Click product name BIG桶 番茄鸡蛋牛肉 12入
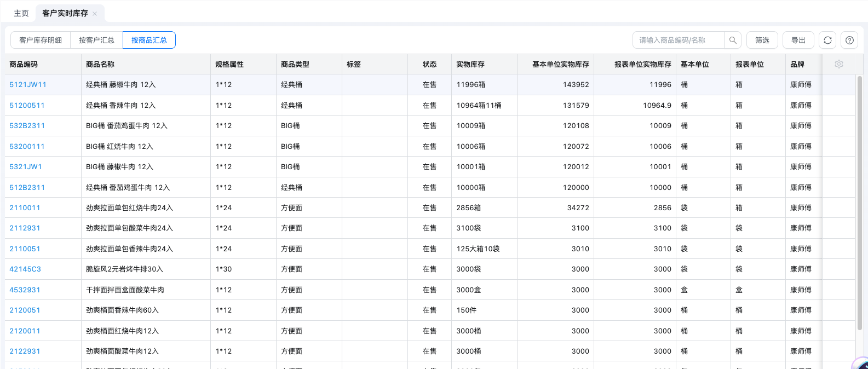Image resolution: width=868 pixels, height=369 pixels. coord(127,126)
